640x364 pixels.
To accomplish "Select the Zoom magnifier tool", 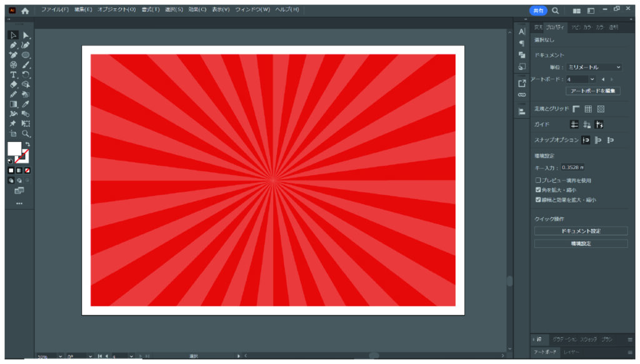I will click(26, 134).
